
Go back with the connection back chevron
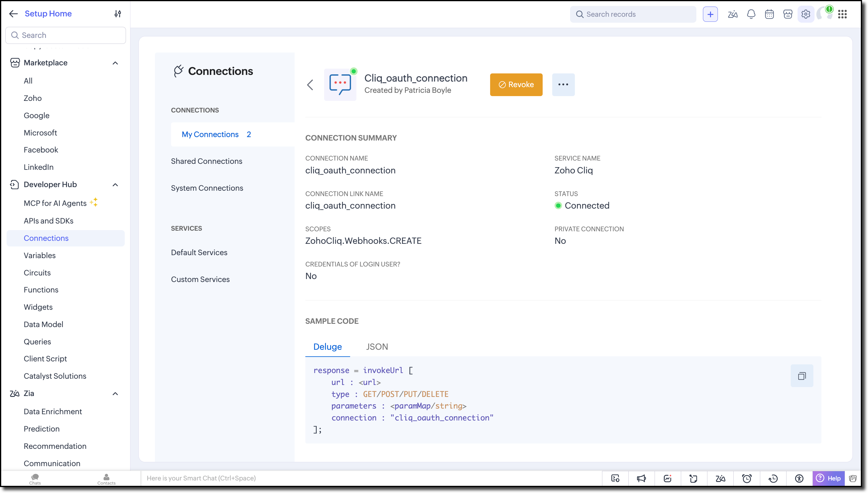click(310, 85)
